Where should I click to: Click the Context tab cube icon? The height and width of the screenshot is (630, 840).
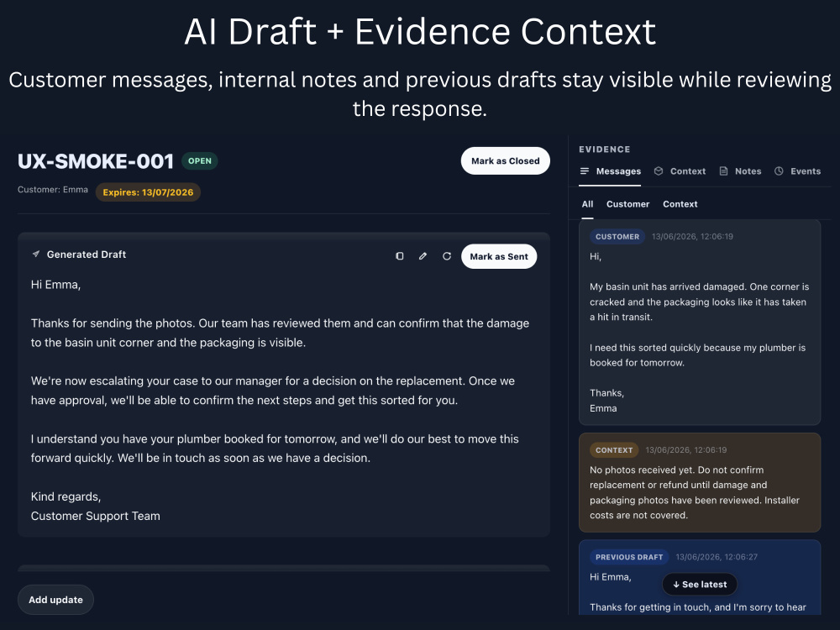[659, 171]
